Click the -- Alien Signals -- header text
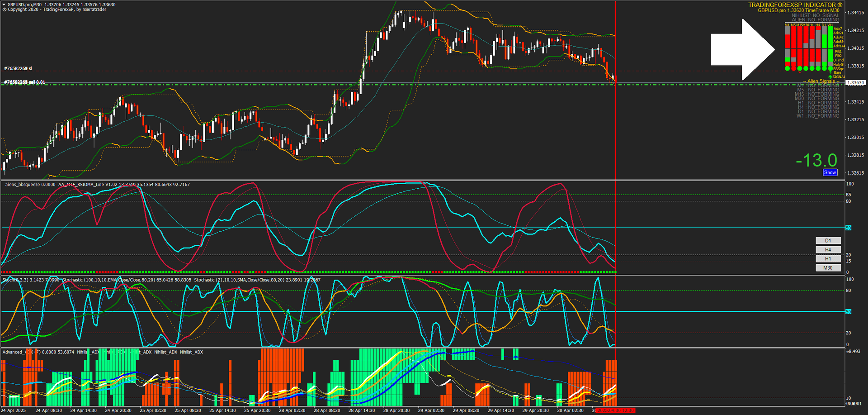Screen dimensions: 868x415 (821, 81)
